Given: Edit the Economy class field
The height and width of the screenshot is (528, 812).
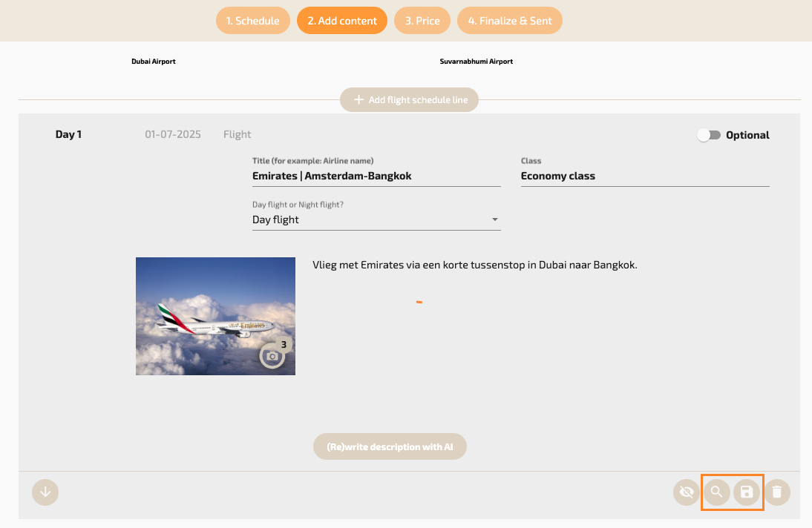Looking at the screenshot, I should [x=645, y=176].
